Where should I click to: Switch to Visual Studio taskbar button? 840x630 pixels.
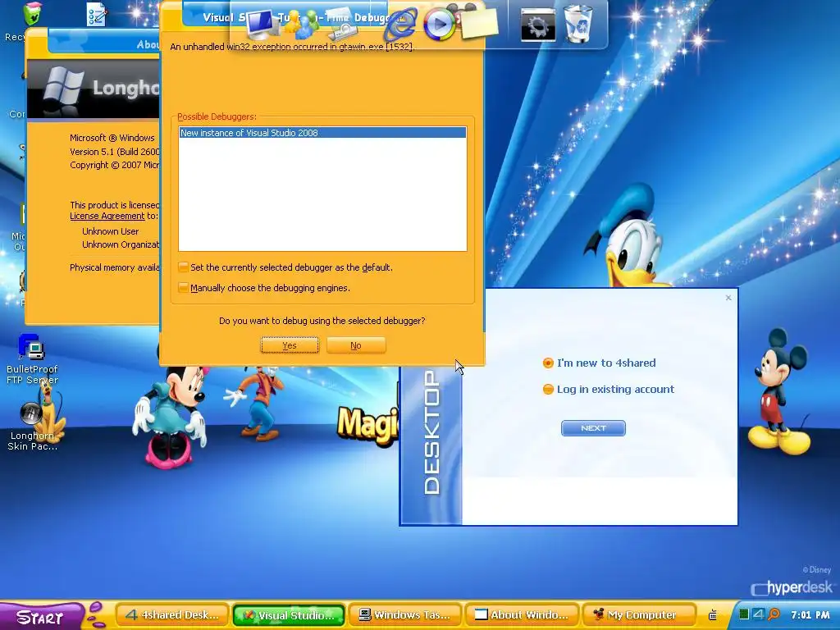click(289, 615)
